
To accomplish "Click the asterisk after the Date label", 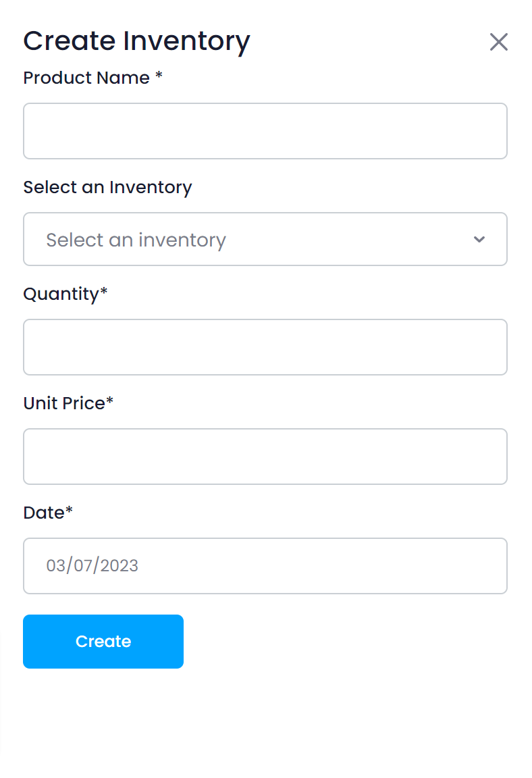I will (x=69, y=511).
